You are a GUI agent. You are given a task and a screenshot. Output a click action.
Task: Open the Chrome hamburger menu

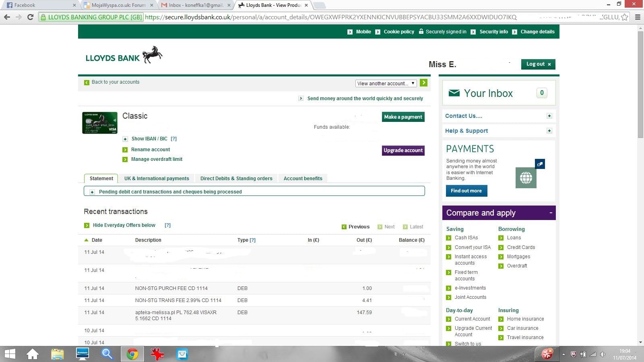coord(638,17)
